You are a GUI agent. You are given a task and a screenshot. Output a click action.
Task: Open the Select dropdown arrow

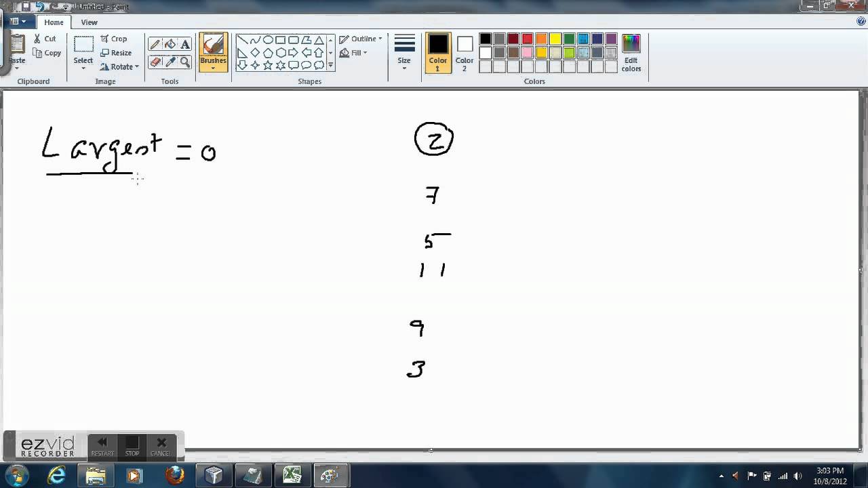point(83,68)
